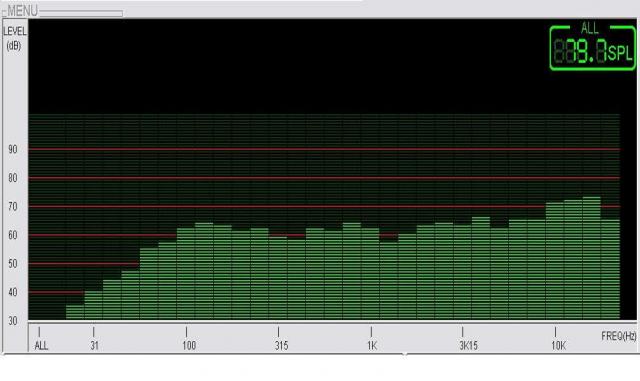Click the LEVEL (dB) axis label
The image size is (640, 381).
click(x=14, y=38)
